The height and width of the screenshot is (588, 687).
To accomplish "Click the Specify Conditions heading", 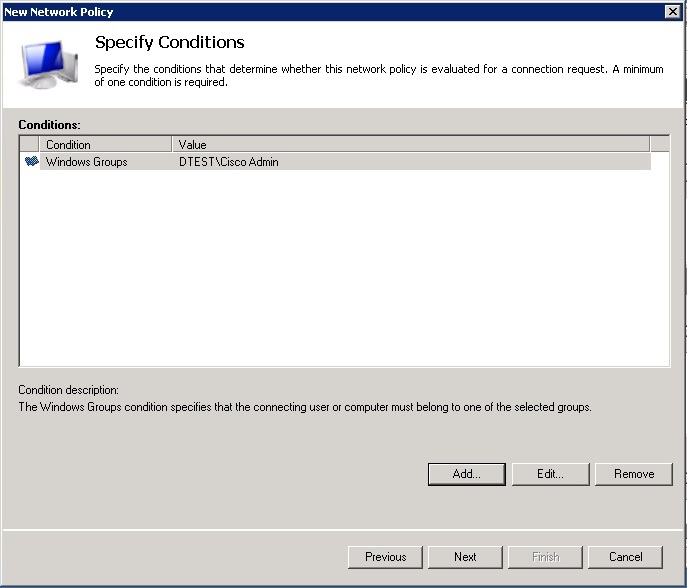I will click(x=169, y=43).
